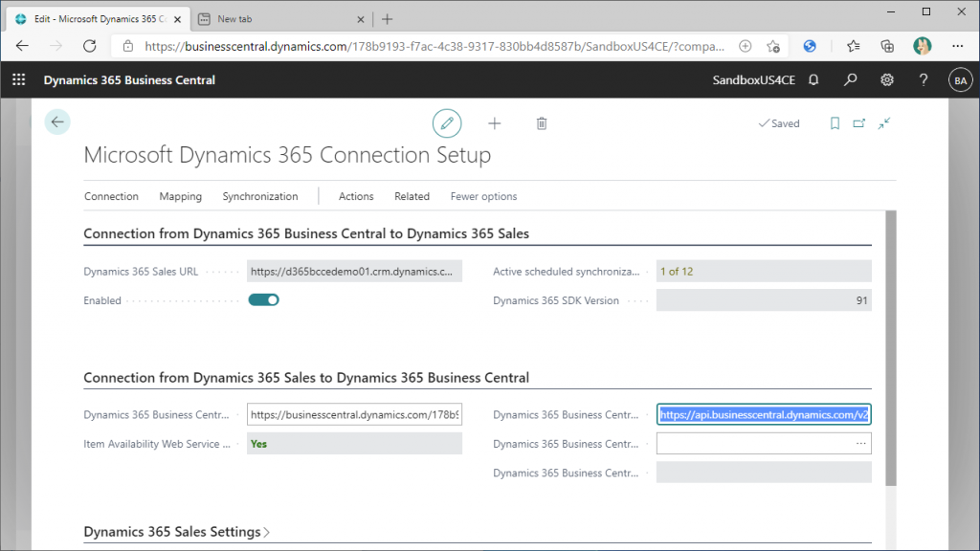Open the help question mark

[x=924, y=80]
